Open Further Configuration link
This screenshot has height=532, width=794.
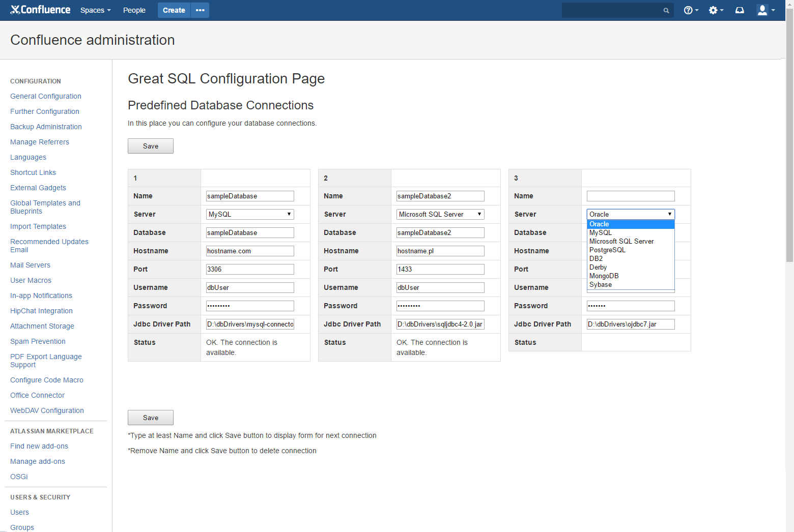(x=45, y=111)
